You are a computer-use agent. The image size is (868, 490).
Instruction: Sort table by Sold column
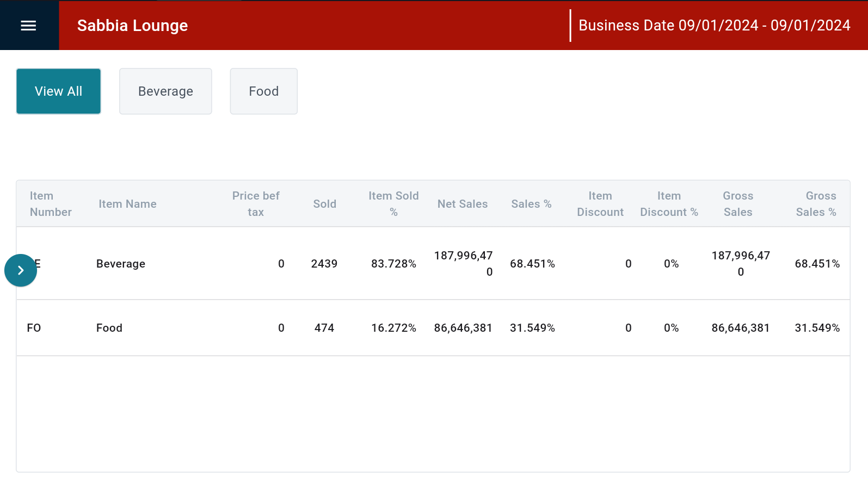pyautogui.click(x=324, y=204)
